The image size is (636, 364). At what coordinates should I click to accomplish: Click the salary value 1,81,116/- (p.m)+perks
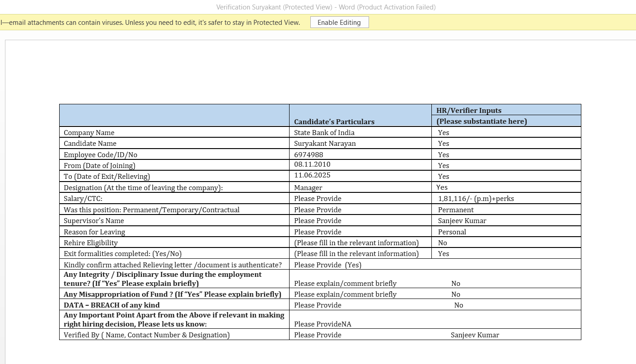(476, 199)
